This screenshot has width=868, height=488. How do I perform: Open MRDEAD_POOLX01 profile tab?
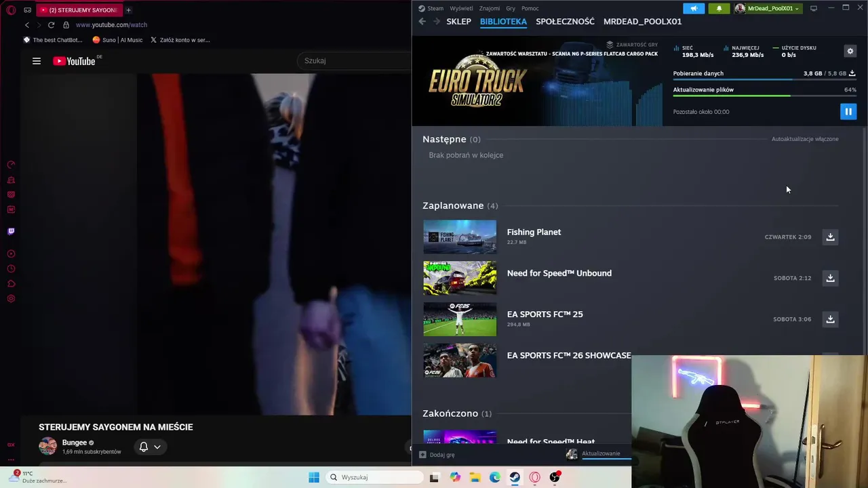642,22
